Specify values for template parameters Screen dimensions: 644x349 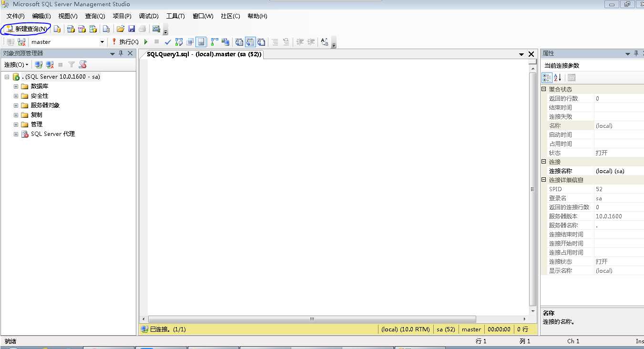tap(325, 42)
